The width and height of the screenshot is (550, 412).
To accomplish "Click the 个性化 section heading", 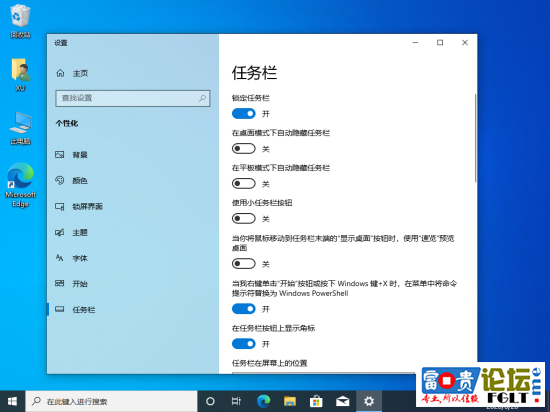I will coord(67,123).
